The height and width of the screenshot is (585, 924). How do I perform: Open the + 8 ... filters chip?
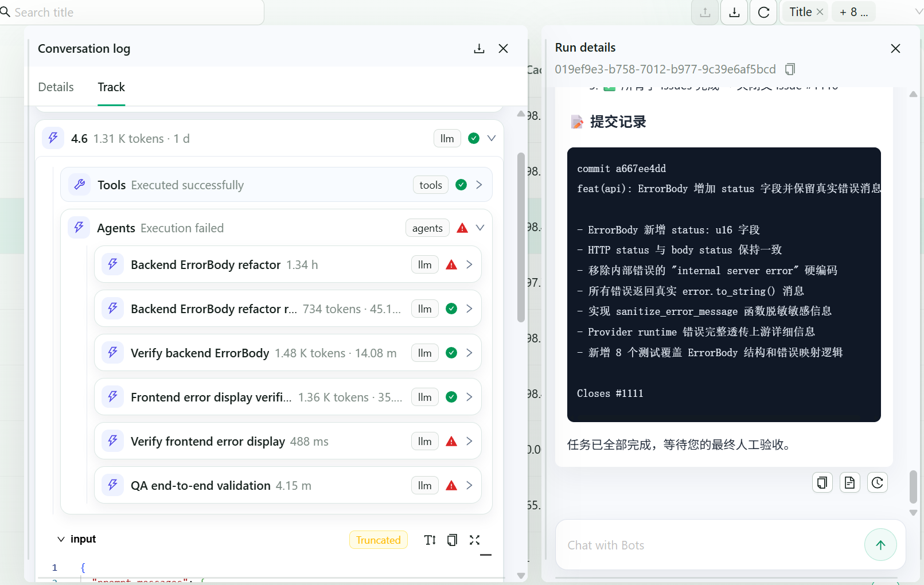[853, 12]
